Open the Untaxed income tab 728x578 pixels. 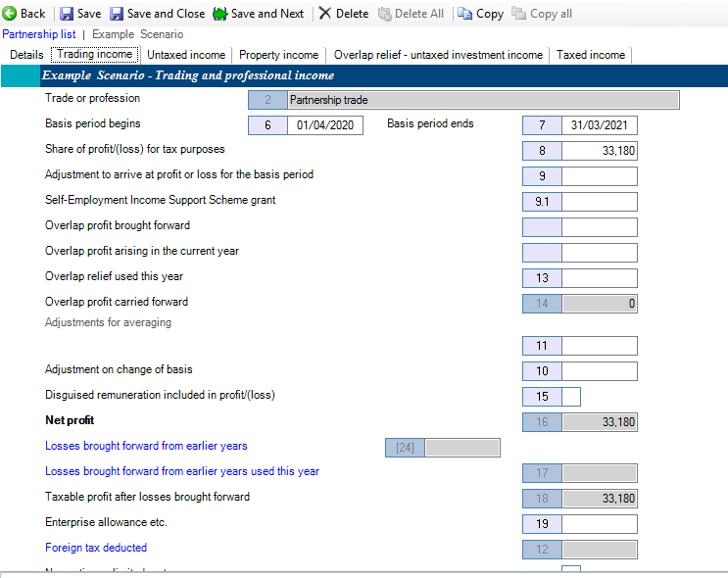186,55
